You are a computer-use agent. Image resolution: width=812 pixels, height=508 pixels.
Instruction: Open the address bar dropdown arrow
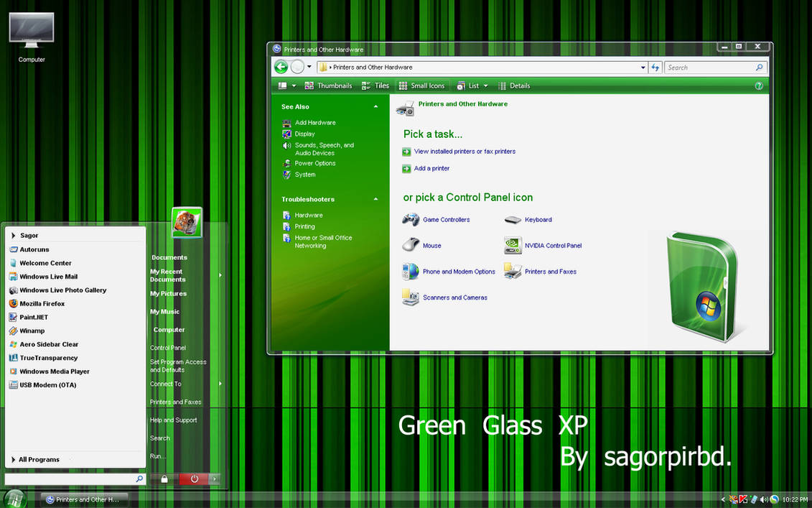(643, 67)
